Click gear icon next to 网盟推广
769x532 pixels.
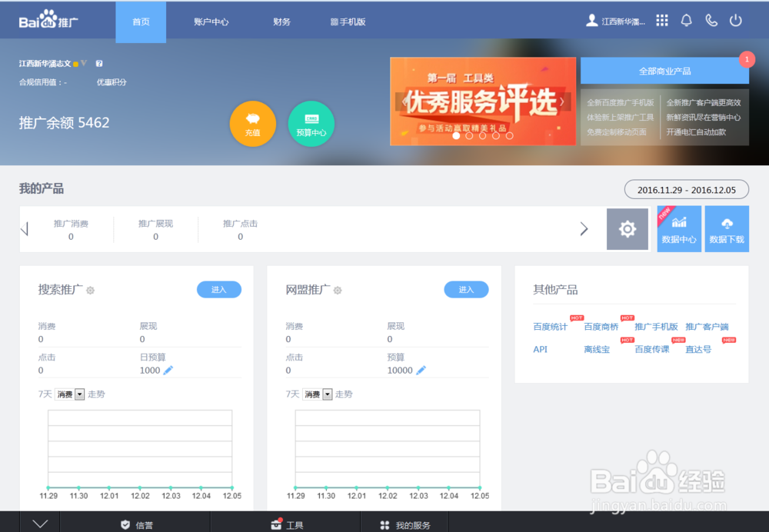coord(338,291)
